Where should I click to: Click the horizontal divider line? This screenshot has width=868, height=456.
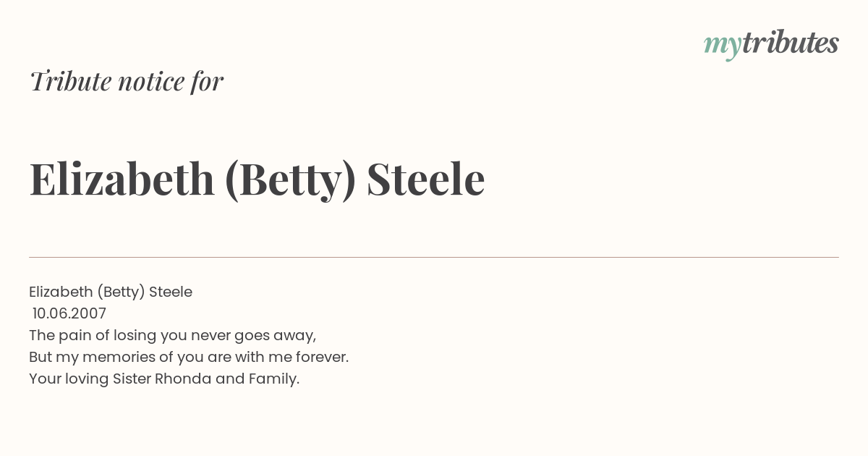(434, 257)
